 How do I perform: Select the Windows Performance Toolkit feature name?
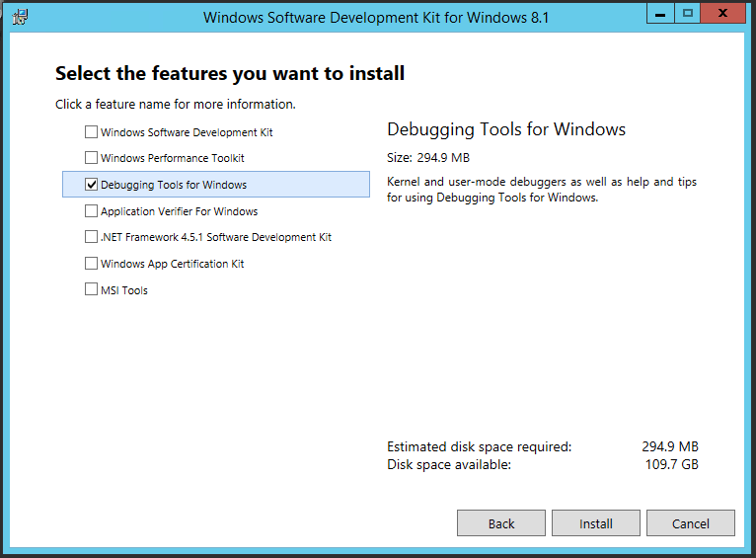click(173, 158)
